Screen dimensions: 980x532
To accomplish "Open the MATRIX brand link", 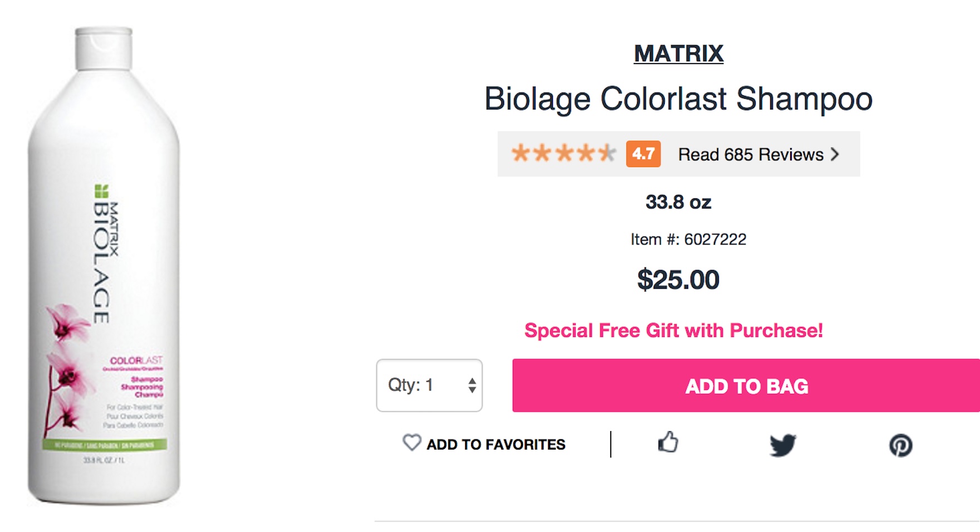I will 678,53.
